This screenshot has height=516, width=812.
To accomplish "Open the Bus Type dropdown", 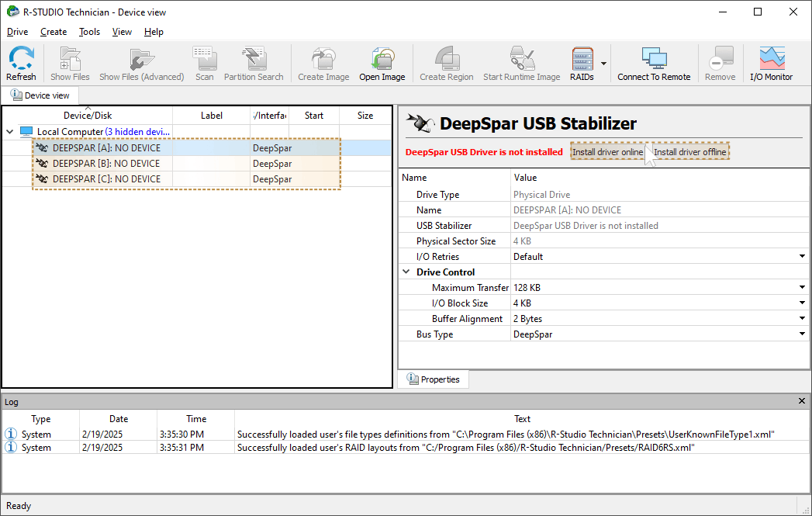I will click(x=802, y=334).
